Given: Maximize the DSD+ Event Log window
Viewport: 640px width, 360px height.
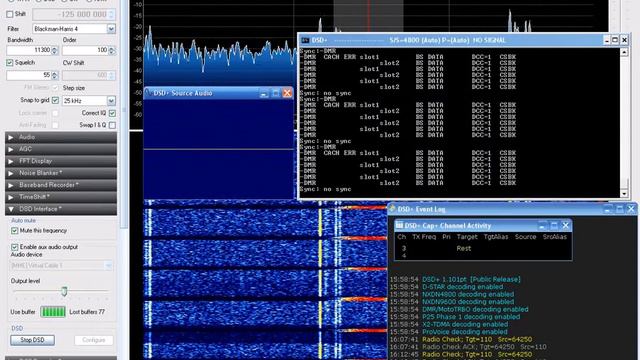Looking at the screenshot, I should pyautogui.click(x=620, y=209).
